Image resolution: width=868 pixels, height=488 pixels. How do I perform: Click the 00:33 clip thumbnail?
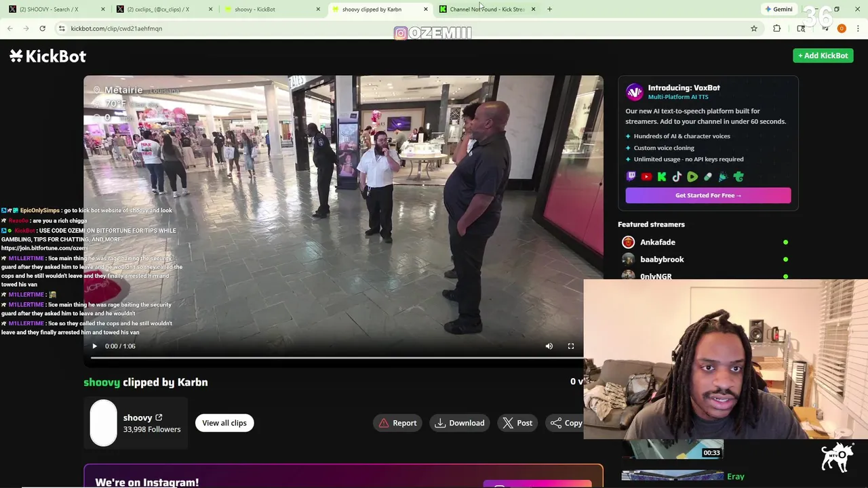click(673, 450)
